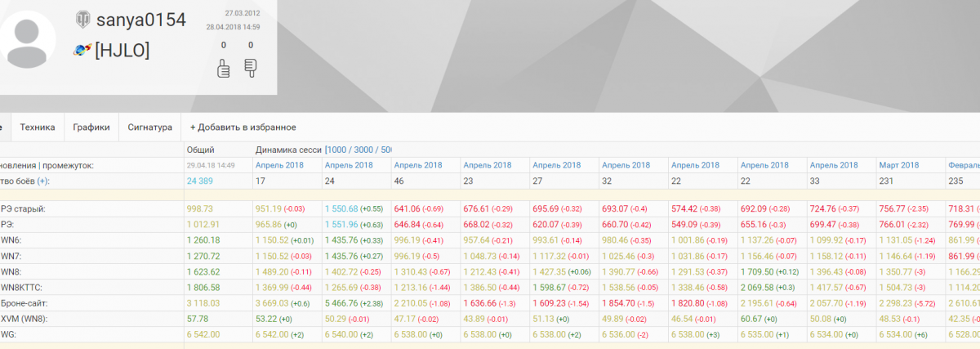
Task: Open the Сигнатура tab
Action: pyautogui.click(x=149, y=128)
